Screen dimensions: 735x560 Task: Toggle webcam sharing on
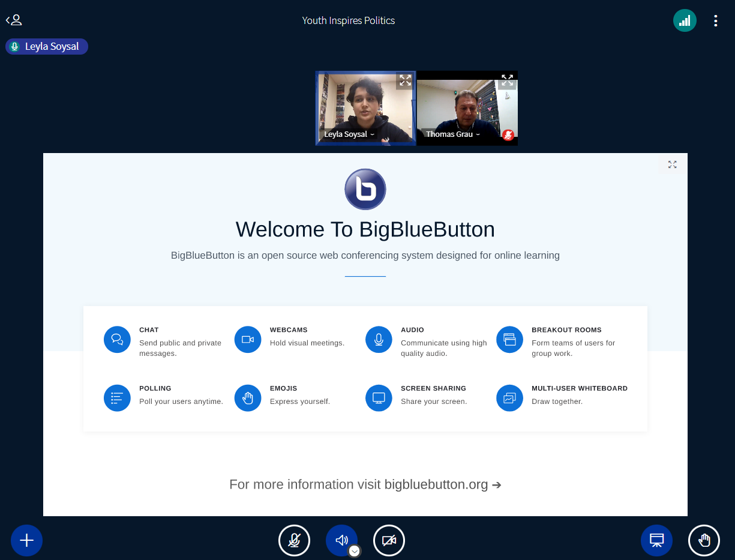[x=389, y=540]
